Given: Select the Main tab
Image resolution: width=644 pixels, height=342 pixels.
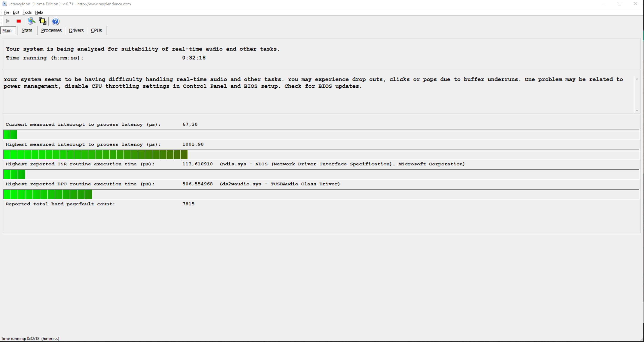Looking at the screenshot, I should [x=7, y=30].
